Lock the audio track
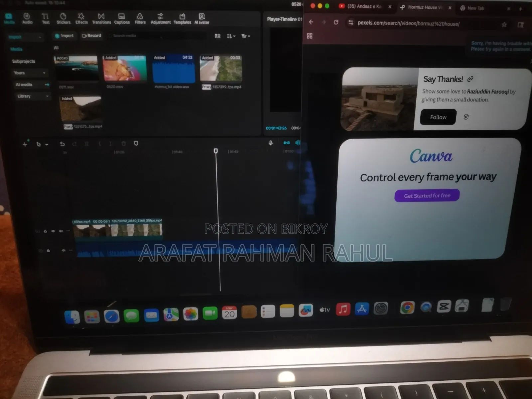The image size is (532, 399). coord(48,250)
